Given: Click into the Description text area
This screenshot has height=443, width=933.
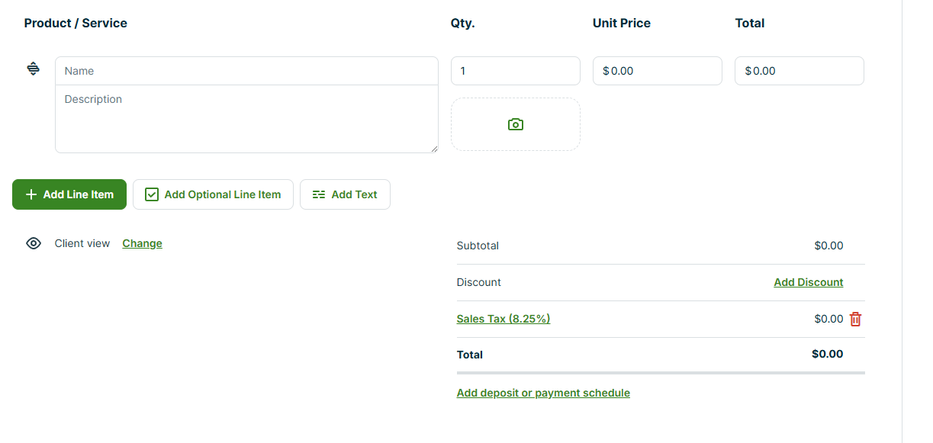Looking at the screenshot, I should coord(246,118).
